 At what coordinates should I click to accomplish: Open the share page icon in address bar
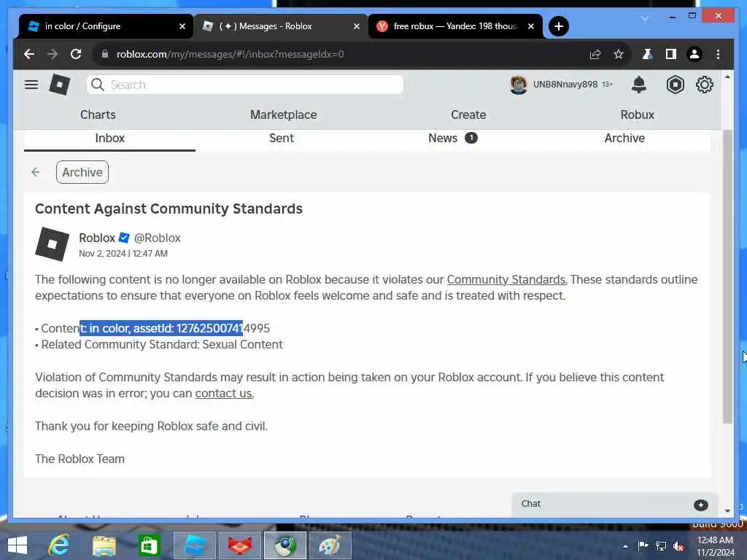coord(595,54)
